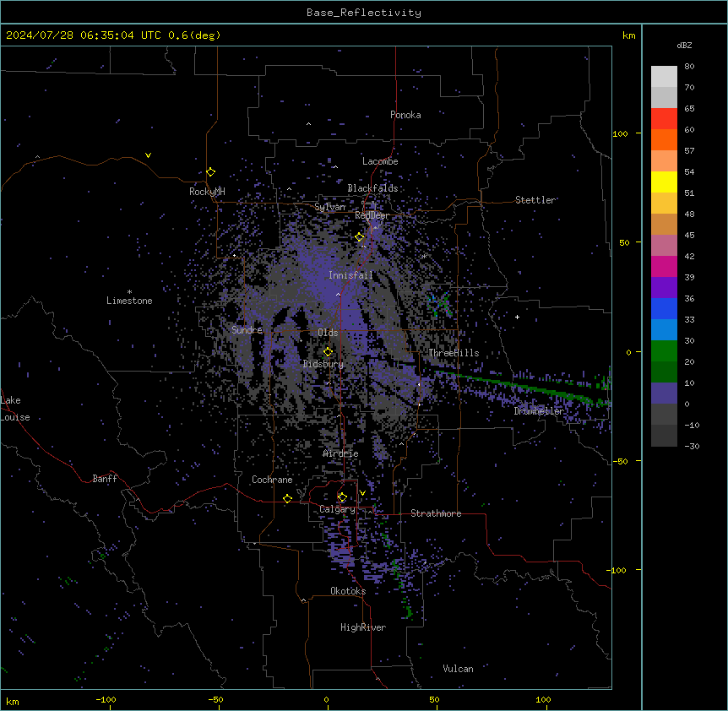The height and width of the screenshot is (711, 728).
Task: Select the bright yellow swatch in dBZ legend
Action: (664, 182)
